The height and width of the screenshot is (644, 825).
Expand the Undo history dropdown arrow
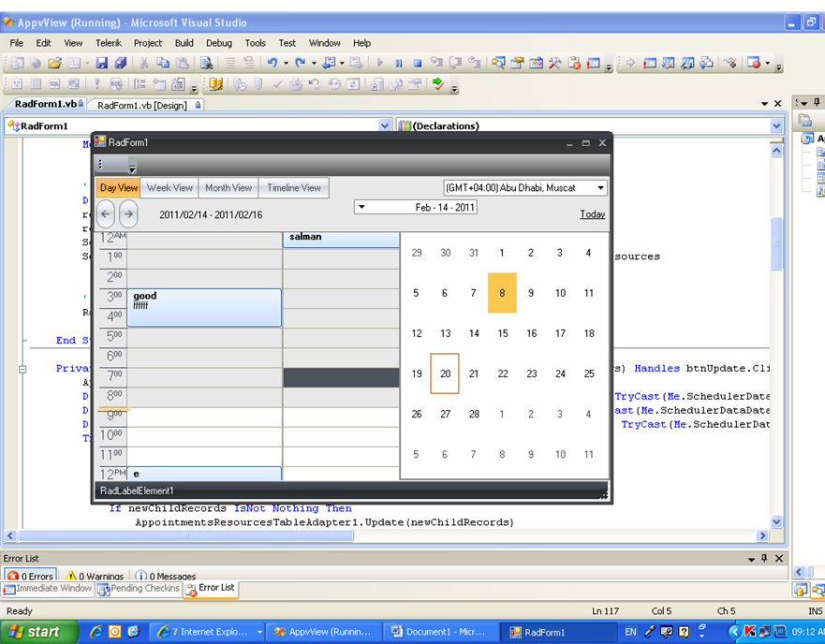tap(287, 63)
